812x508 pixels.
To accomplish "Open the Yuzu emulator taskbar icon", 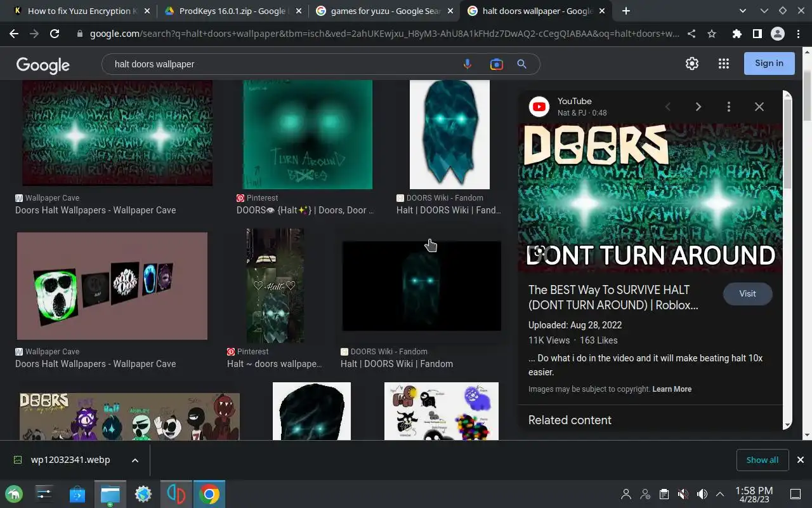I will [x=176, y=494].
